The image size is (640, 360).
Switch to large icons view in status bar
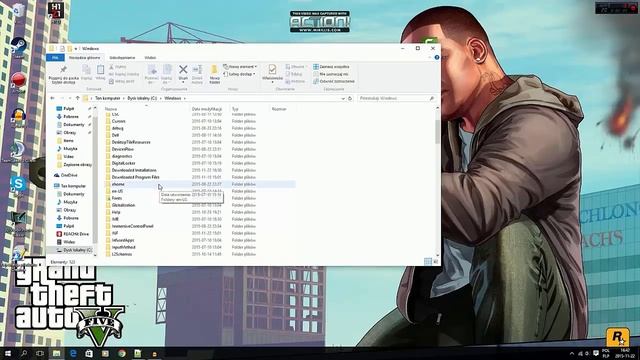point(436,261)
